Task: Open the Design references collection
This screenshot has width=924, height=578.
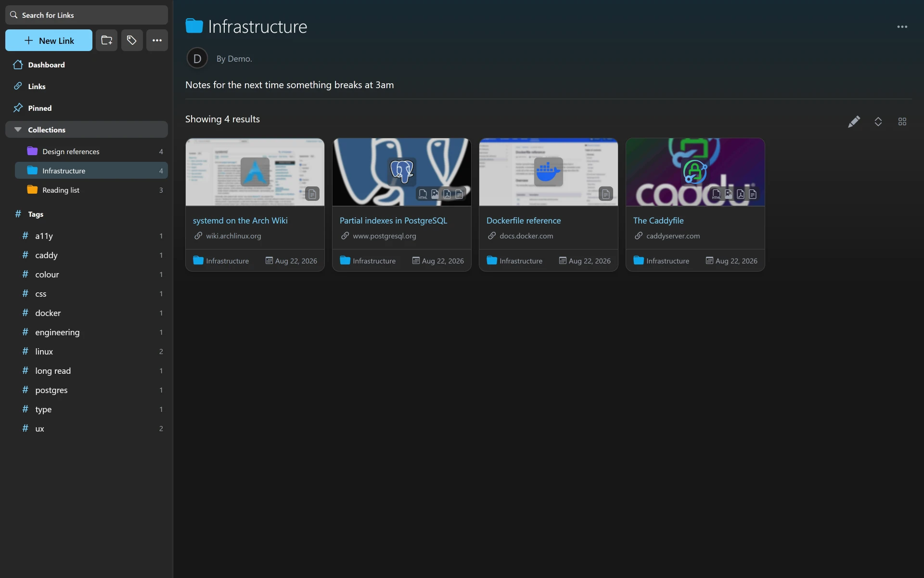Action: [x=91, y=151]
